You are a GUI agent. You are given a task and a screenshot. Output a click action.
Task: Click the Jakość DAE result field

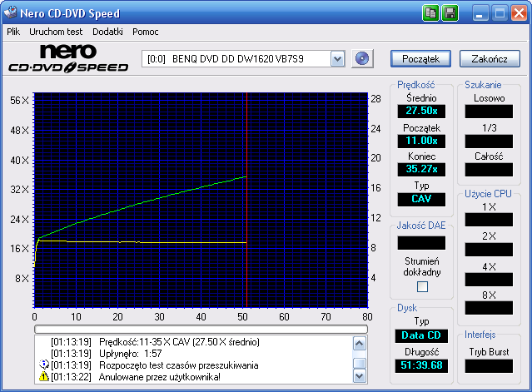tap(421, 243)
